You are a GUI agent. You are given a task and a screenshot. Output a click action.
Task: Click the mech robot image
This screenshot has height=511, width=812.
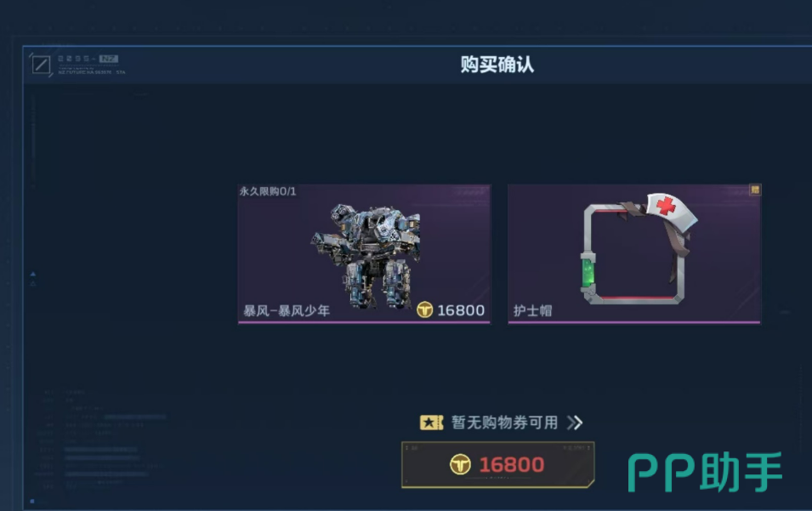coord(367,256)
